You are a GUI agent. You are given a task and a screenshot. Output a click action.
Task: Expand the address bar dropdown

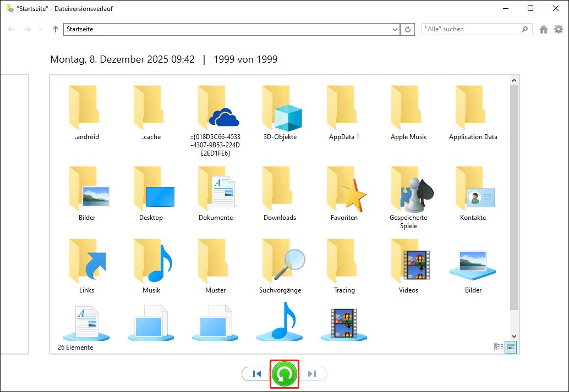(x=395, y=29)
